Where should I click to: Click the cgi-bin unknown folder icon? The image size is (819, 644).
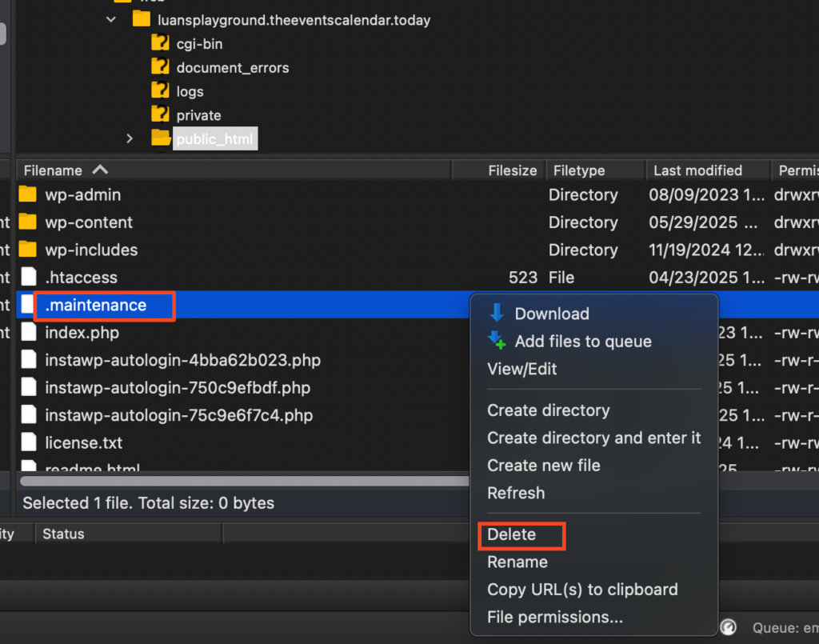(x=161, y=44)
